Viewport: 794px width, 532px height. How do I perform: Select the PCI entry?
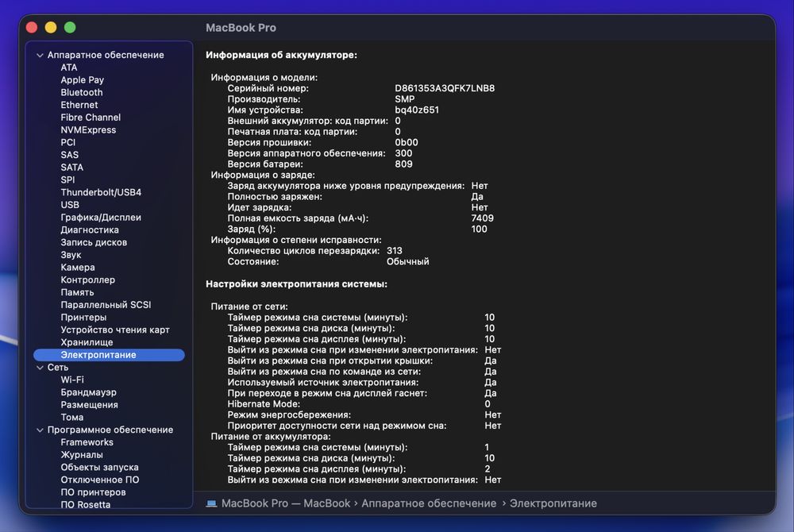tap(67, 142)
